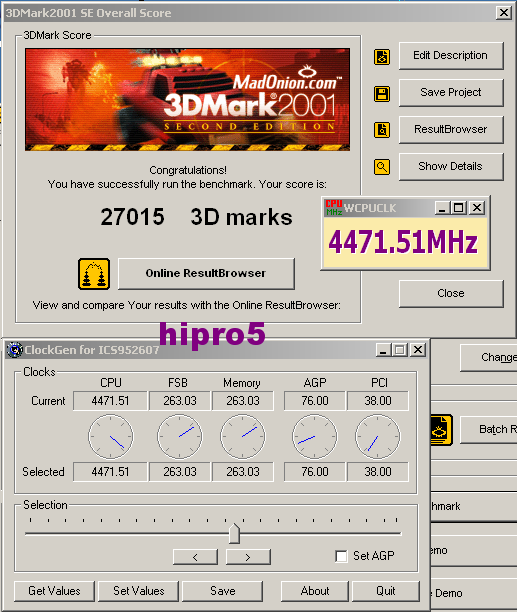Click the Save Project floppy disk icon
Viewport: 517px width, 612px height.
pyautogui.click(x=382, y=94)
